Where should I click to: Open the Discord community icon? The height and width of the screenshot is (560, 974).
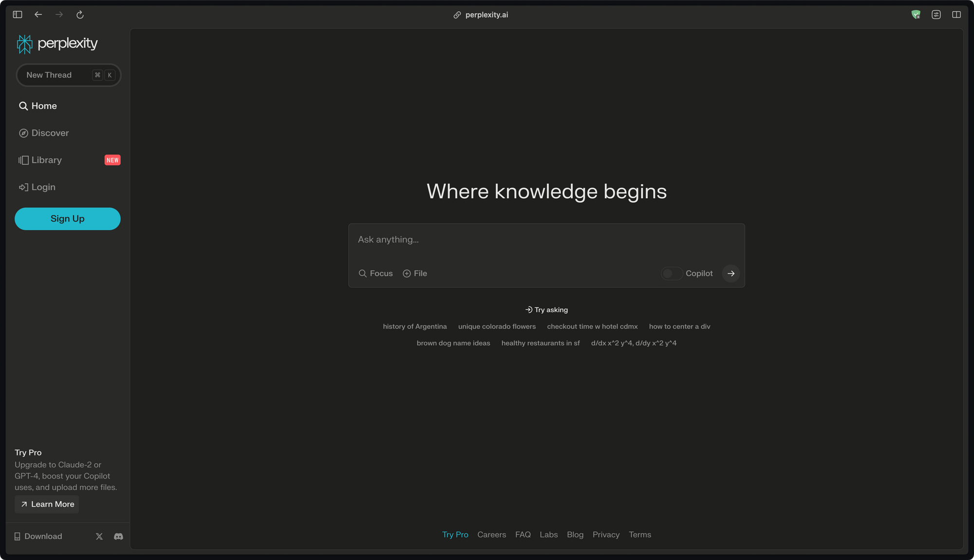[118, 536]
